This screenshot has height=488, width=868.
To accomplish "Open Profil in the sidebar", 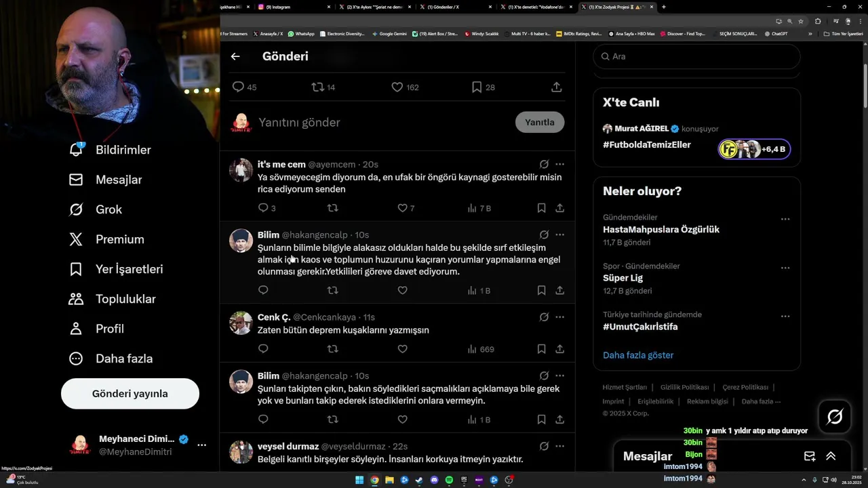I will 96,329.
